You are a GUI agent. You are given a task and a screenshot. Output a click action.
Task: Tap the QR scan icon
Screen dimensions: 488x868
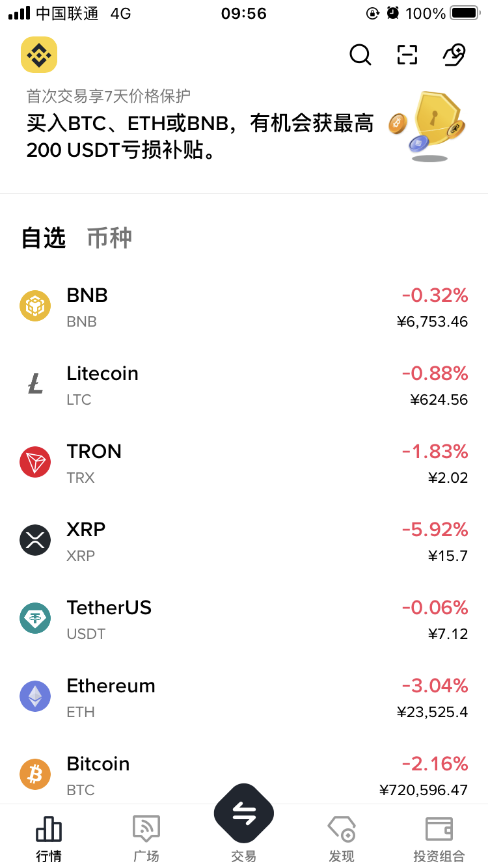(x=407, y=55)
